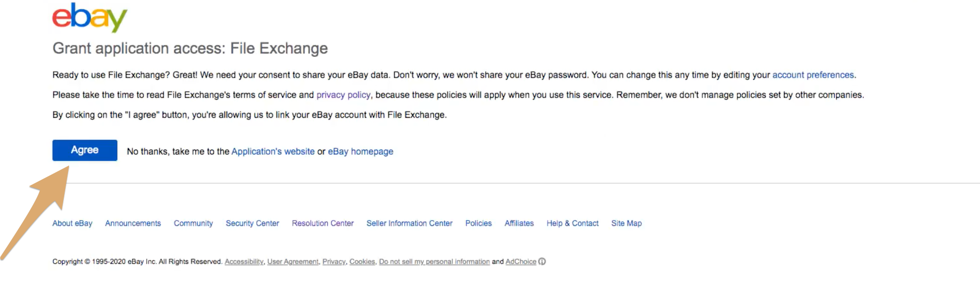Open the User Agreement link
Screen dimensions: 980x290
(293, 262)
